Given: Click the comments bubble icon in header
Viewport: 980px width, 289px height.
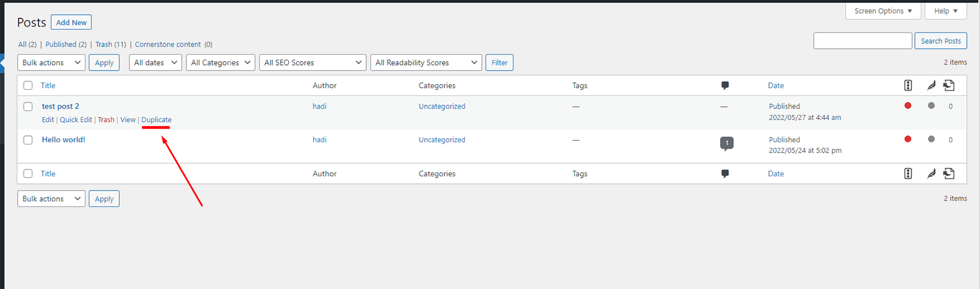Looking at the screenshot, I should (x=725, y=85).
